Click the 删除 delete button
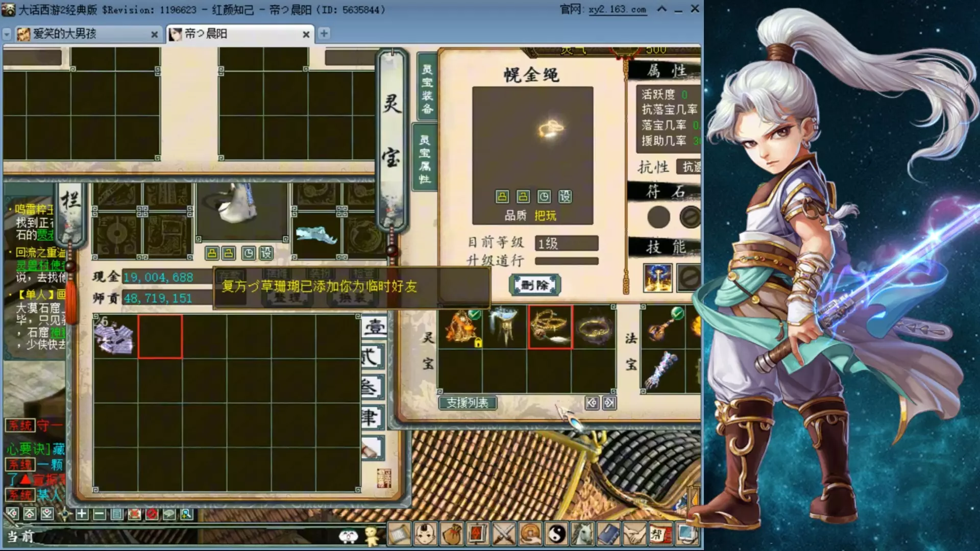 pos(535,285)
